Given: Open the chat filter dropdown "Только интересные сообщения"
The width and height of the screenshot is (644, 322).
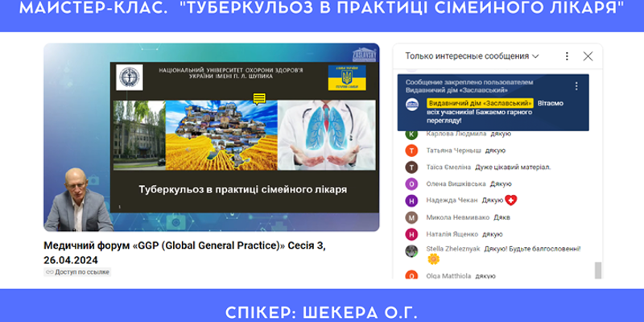Looking at the screenshot, I should [472, 56].
